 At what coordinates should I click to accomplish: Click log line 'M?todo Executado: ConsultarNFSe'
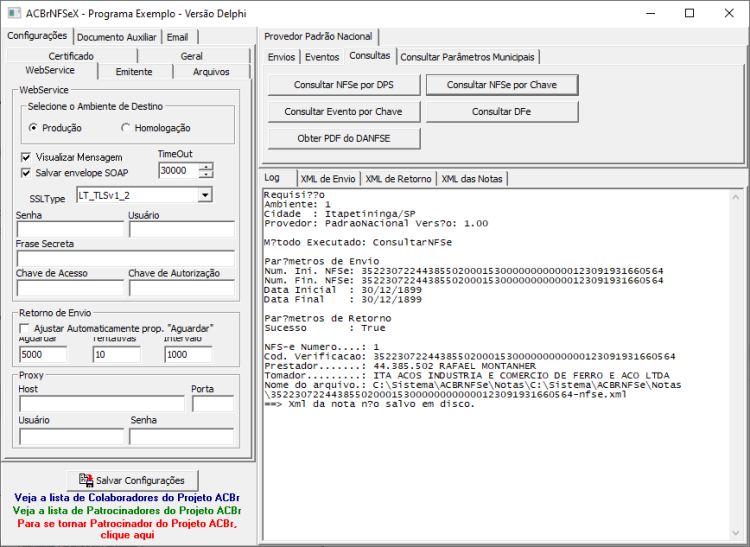(358, 242)
